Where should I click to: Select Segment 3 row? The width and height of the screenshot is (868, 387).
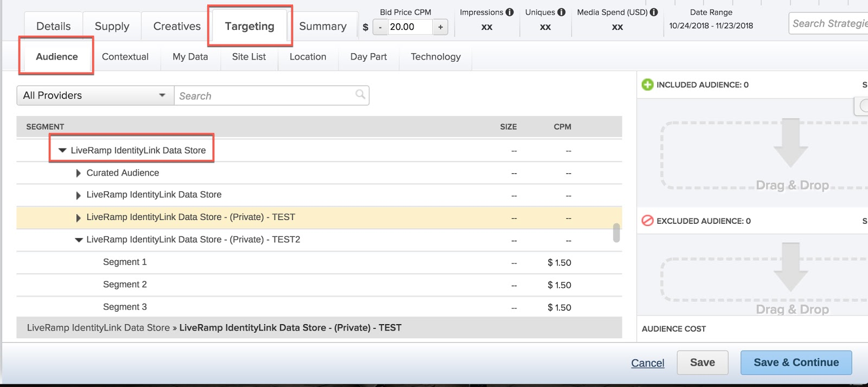pos(319,307)
